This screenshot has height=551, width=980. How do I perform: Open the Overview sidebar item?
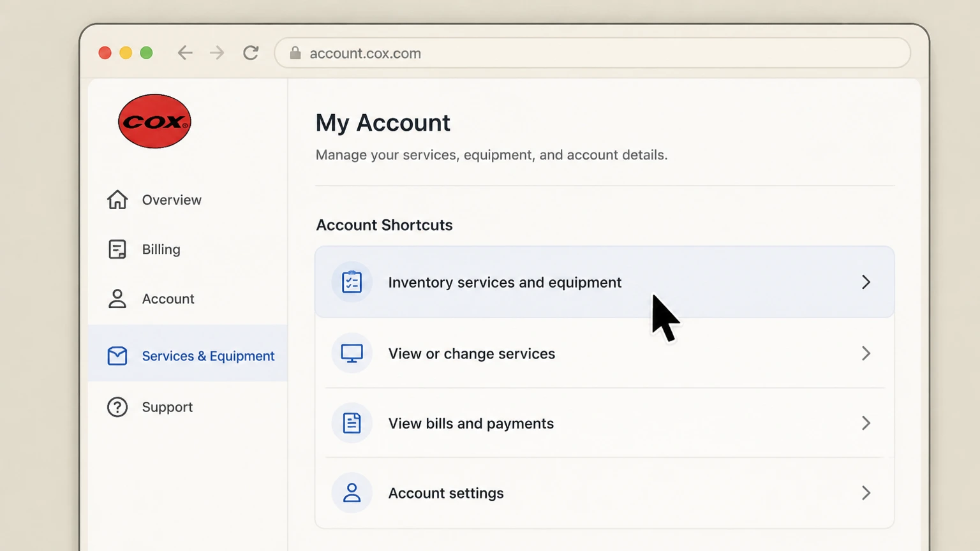[188, 200]
